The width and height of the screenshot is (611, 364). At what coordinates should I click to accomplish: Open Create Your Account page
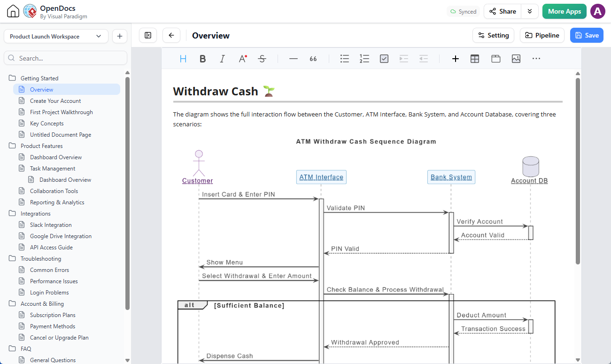55,101
